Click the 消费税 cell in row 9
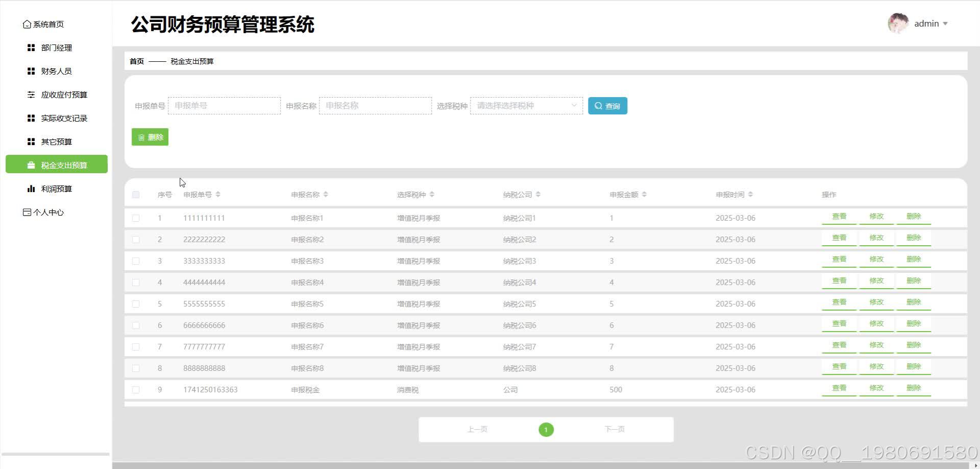The height and width of the screenshot is (469, 980). click(x=408, y=390)
